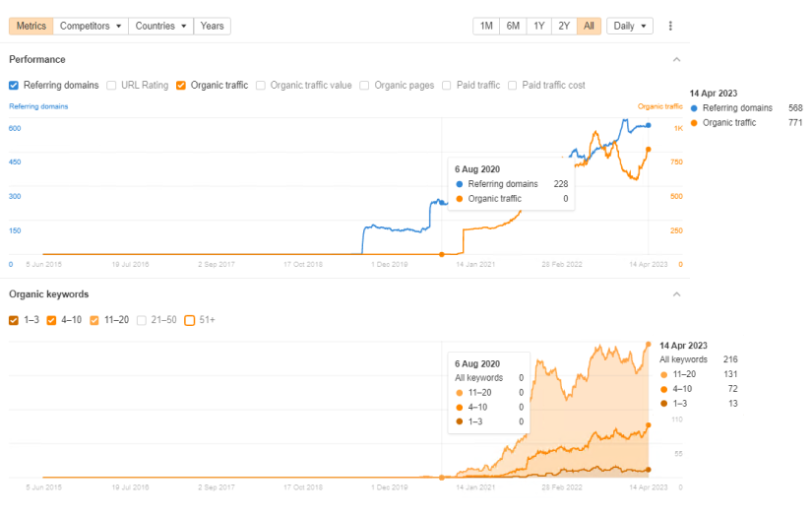The width and height of the screenshot is (812, 517).
Task: Open the three-dot more options menu
Action: click(x=670, y=26)
